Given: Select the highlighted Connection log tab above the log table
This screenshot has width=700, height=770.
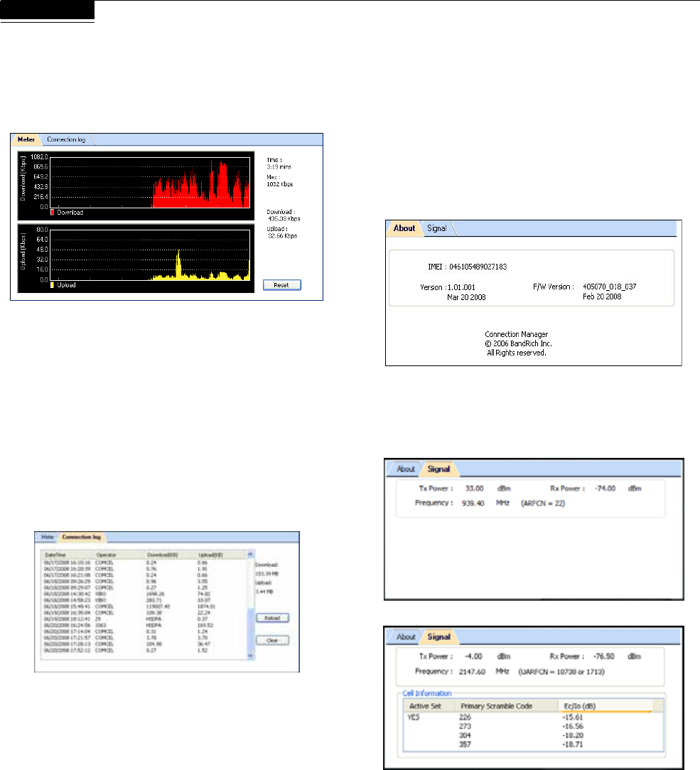Looking at the screenshot, I should (x=82, y=537).
